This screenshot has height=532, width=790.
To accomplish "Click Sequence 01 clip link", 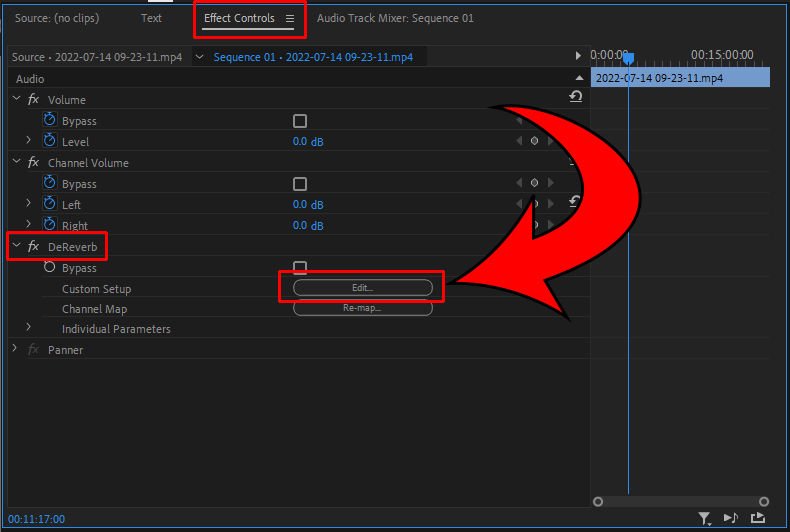I will [313, 57].
